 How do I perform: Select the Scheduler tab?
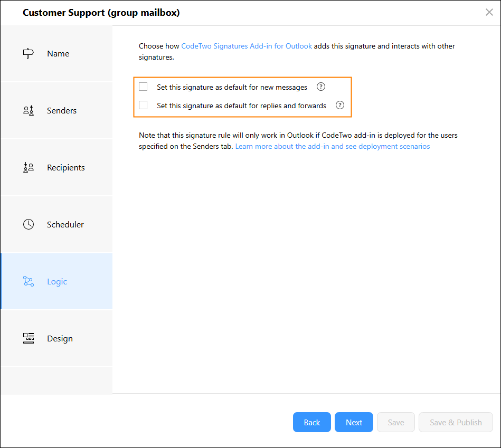click(x=56, y=224)
